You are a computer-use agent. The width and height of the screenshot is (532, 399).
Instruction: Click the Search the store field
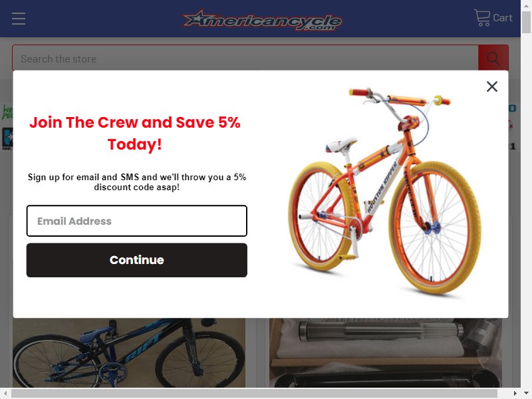click(245, 59)
